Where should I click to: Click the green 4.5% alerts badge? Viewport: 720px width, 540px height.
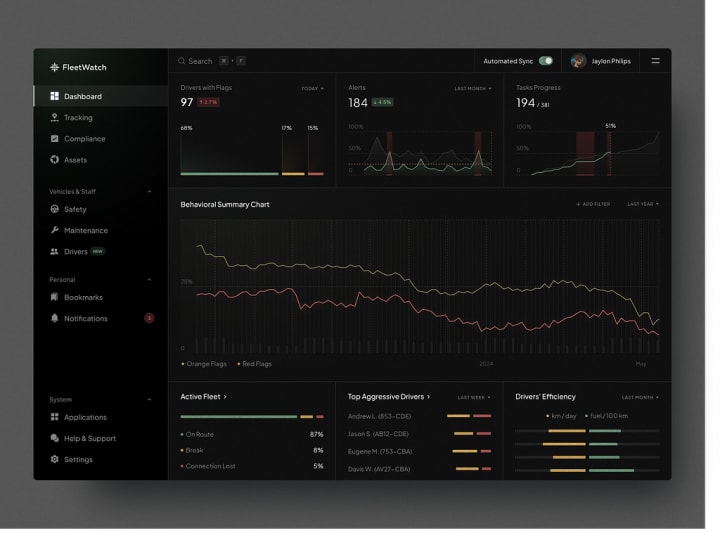(x=383, y=102)
